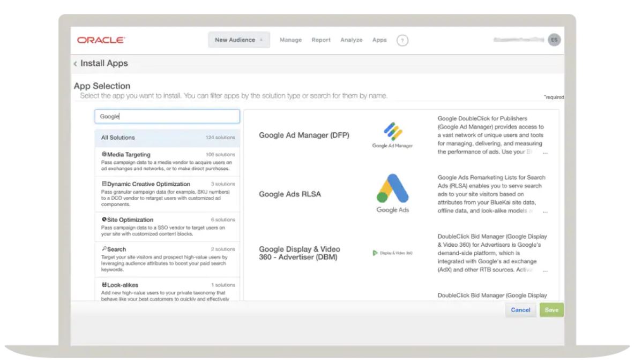Click the app search field containing Google

tap(167, 116)
